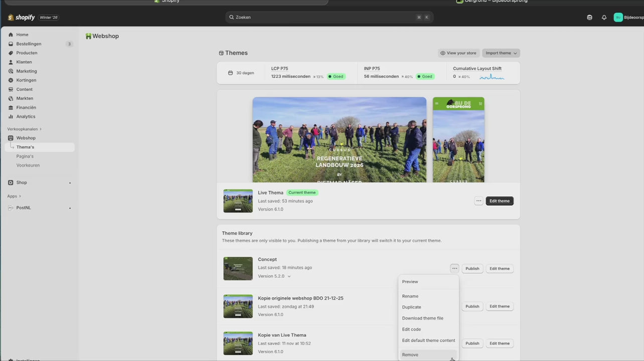Expand Concept Version 5.2.0 dropdown
644x361 pixels.
point(274,276)
